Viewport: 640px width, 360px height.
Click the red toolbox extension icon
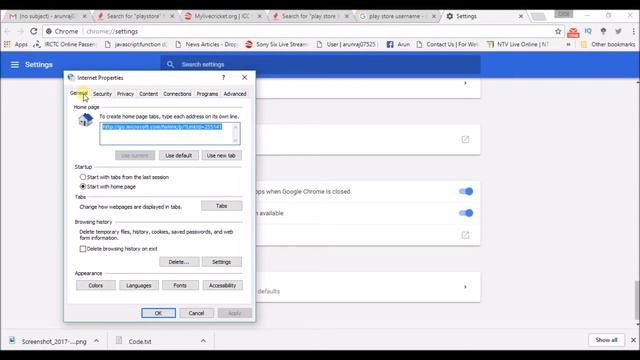573,32
